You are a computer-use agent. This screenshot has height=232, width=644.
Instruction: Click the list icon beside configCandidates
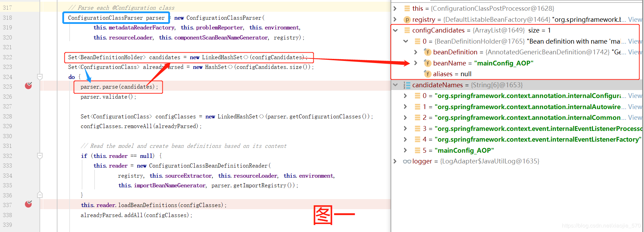pos(407,30)
